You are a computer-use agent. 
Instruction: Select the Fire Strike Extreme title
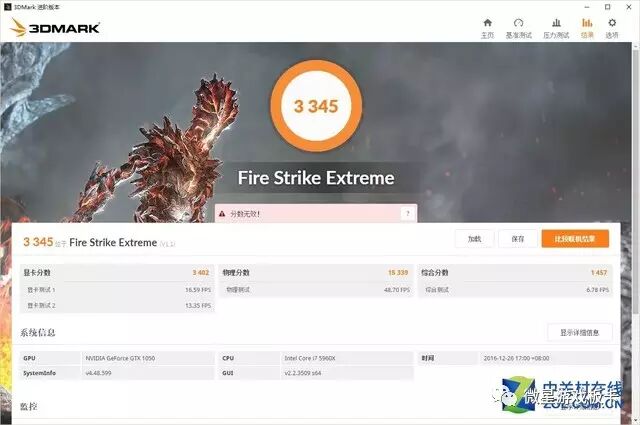tap(316, 178)
